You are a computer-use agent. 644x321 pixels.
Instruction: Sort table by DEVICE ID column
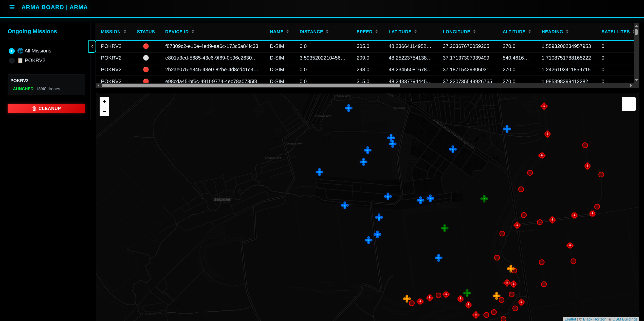click(180, 32)
